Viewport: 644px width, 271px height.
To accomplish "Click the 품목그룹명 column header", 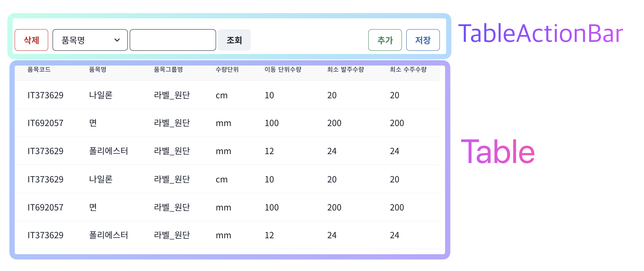I will 168,69.
